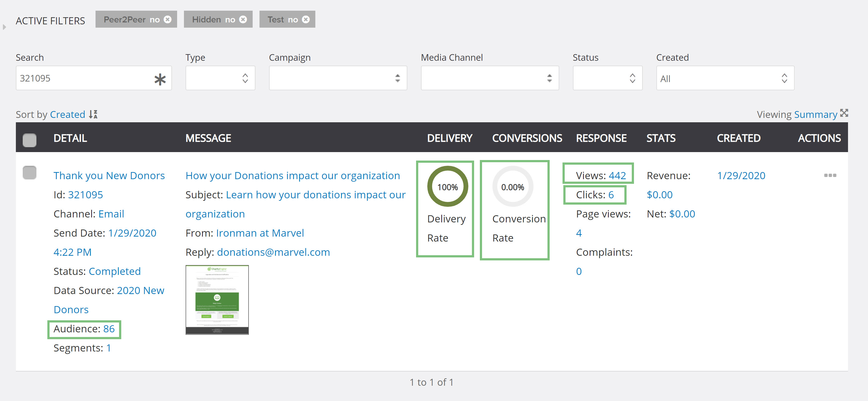The image size is (868, 401).
Task: Expand the Active Filters arrow
Action: coord(4,27)
